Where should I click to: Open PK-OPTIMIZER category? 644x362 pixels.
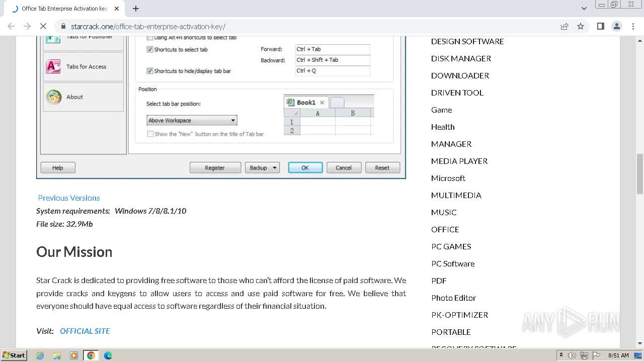459,315
